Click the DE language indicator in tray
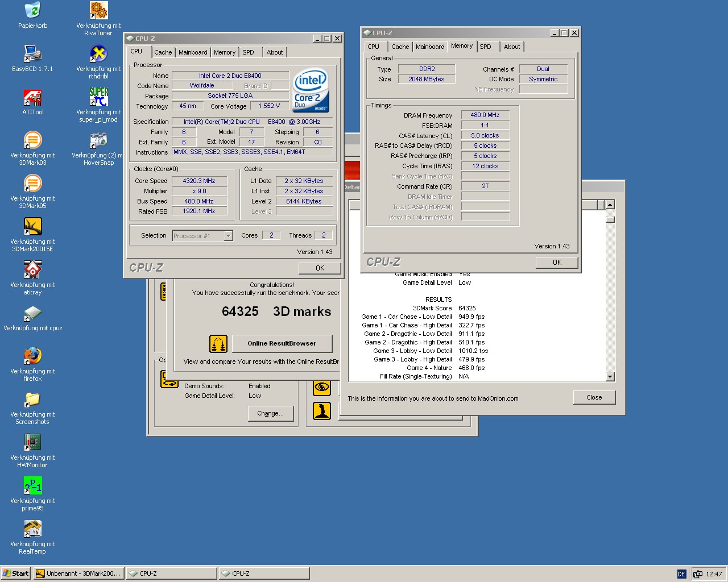728x582 pixels. [681, 574]
